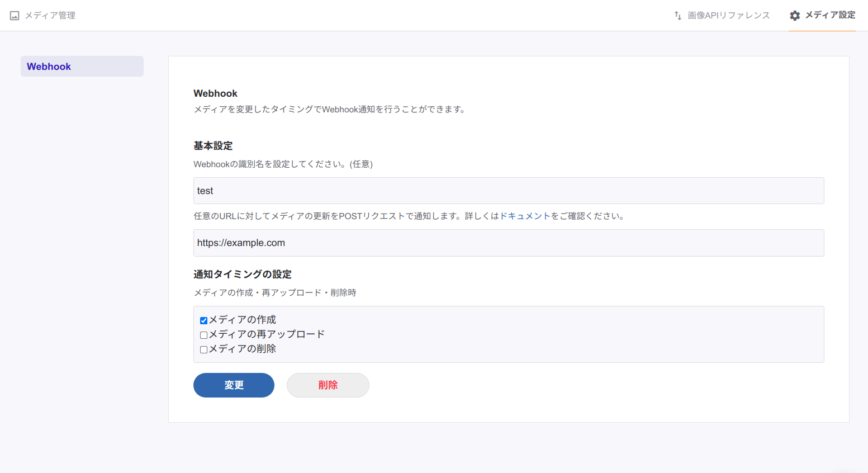Viewport: 868px width, 473px height.
Task: Click the メディアの作成 label text
Action: pos(242,320)
